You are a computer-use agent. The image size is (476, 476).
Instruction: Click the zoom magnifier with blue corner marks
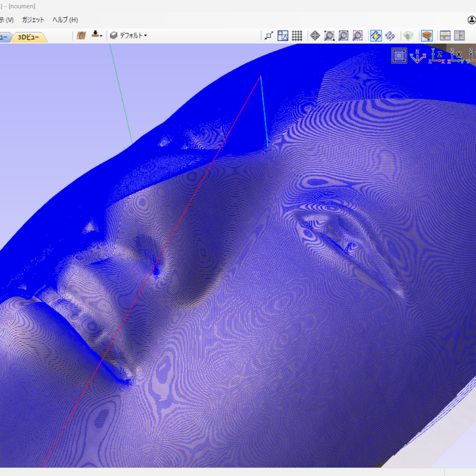click(x=343, y=36)
